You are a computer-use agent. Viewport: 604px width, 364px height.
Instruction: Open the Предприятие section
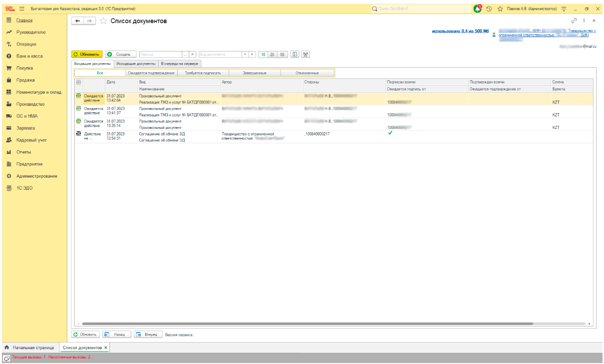[29, 164]
